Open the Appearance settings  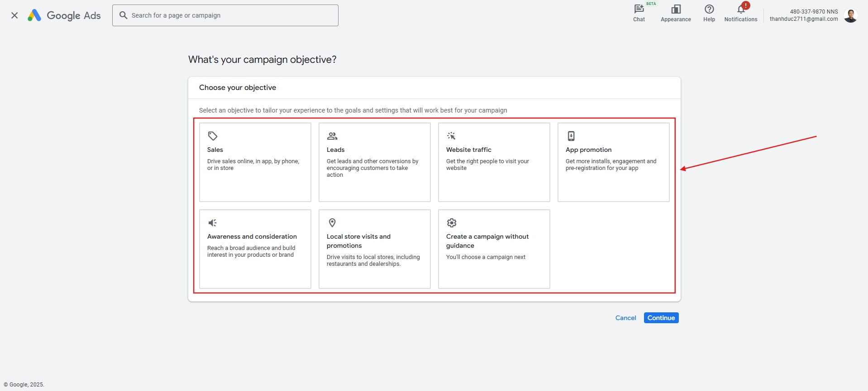tap(676, 13)
